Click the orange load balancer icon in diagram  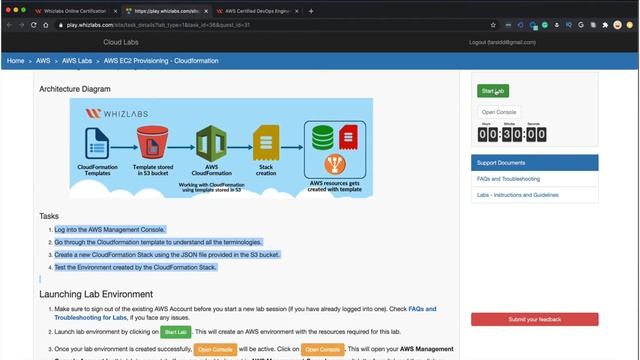click(x=335, y=164)
